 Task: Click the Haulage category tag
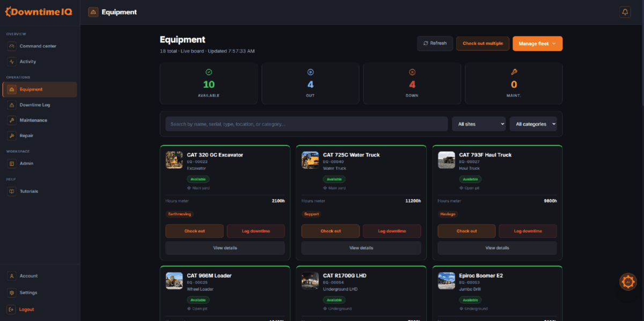coord(448,214)
